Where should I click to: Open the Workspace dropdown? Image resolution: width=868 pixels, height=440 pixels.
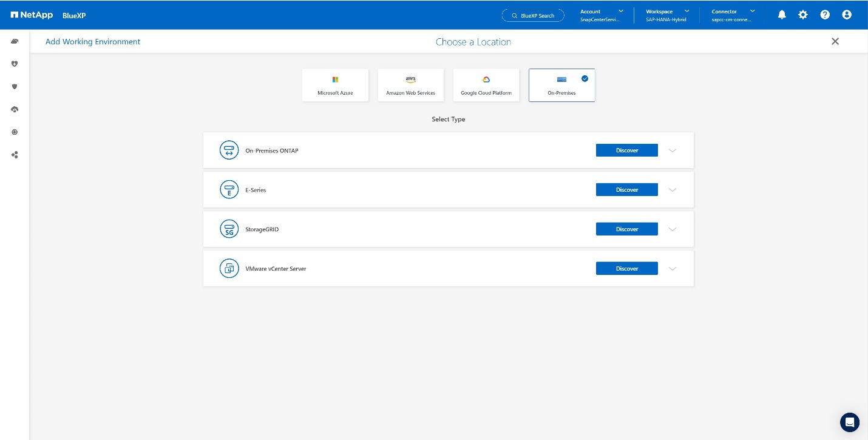(667, 15)
